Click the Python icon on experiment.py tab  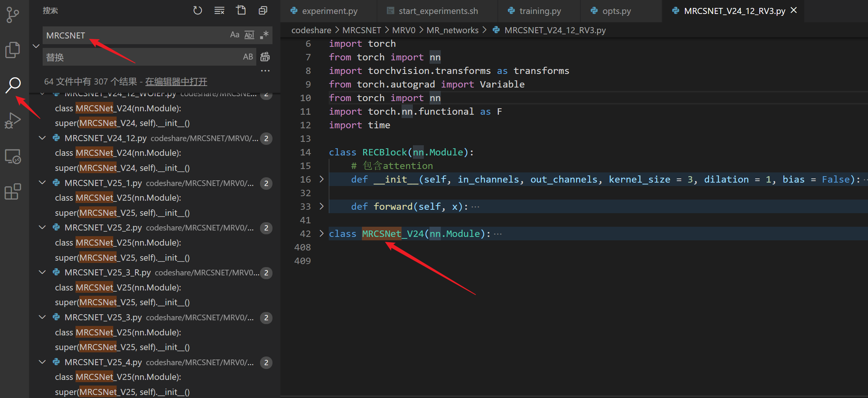(x=294, y=11)
